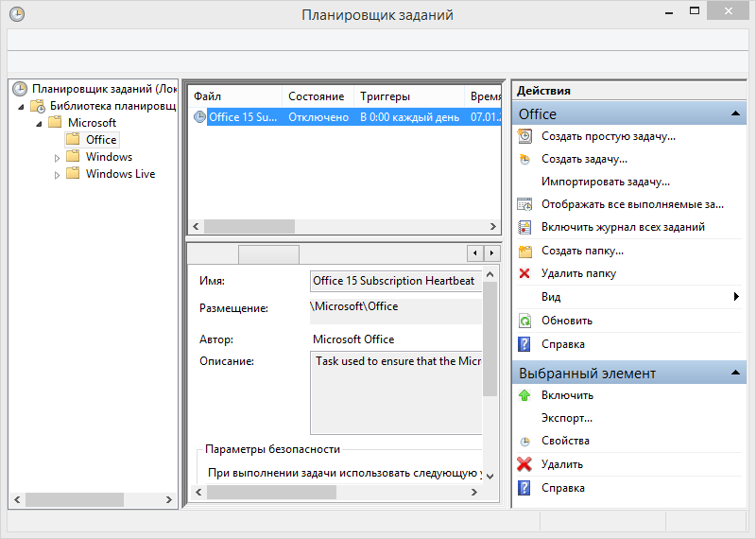Click the 'Microsoft Office' author value
This screenshot has width=756, height=539.
pyautogui.click(x=353, y=339)
